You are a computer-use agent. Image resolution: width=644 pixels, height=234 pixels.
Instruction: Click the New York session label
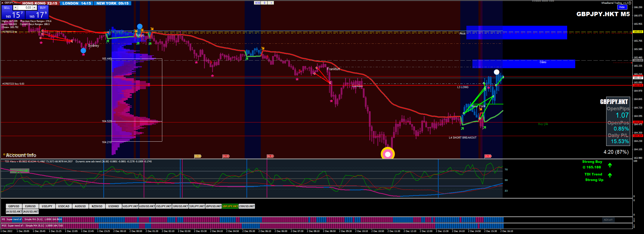pos(478,106)
